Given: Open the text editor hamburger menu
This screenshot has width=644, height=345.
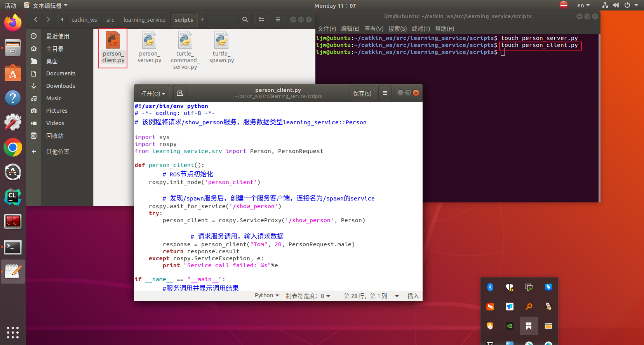Looking at the screenshot, I should pos(385,93).
